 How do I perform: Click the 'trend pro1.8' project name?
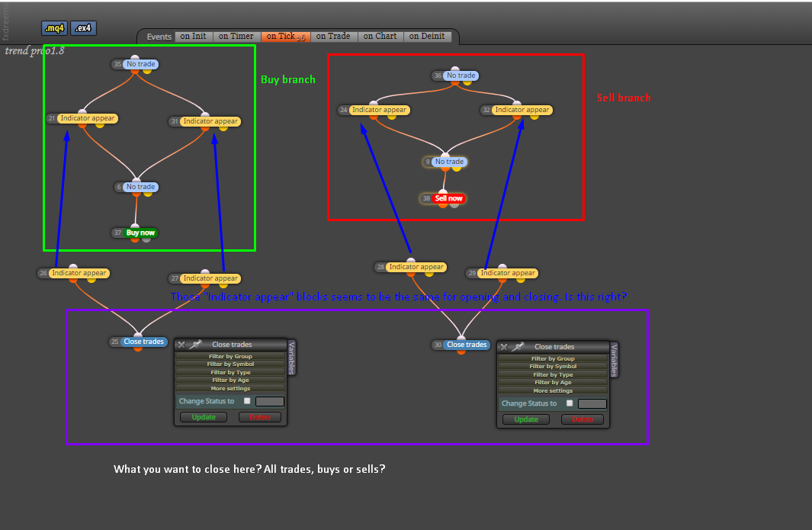point(35,51)
